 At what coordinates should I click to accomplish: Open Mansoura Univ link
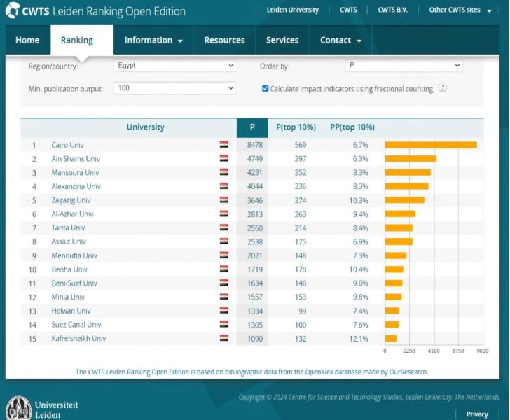(x=75, y=173)
